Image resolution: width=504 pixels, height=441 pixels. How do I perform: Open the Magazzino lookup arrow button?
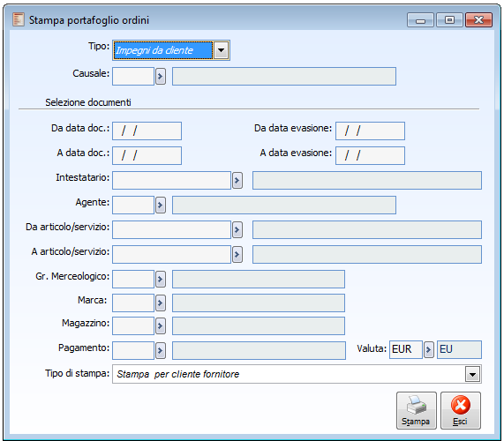(x=161, y=326)
